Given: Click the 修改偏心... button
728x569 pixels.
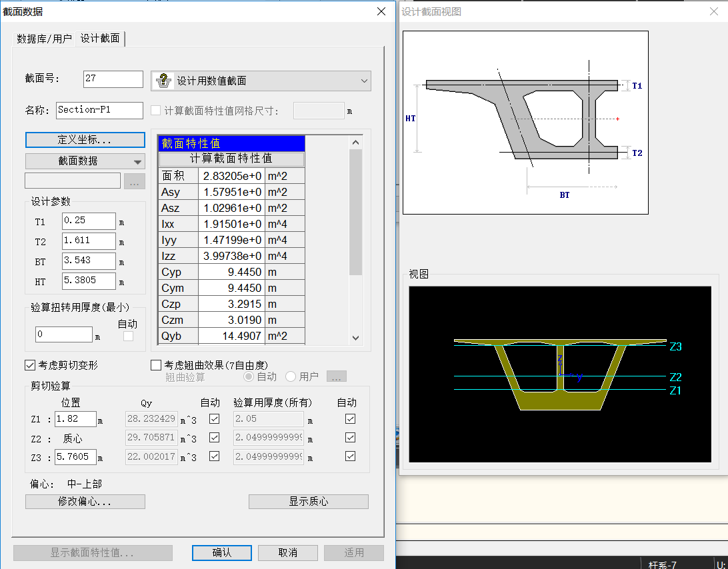Looking at the screenshot, I should pyautogui.click(x=85, y=502).
